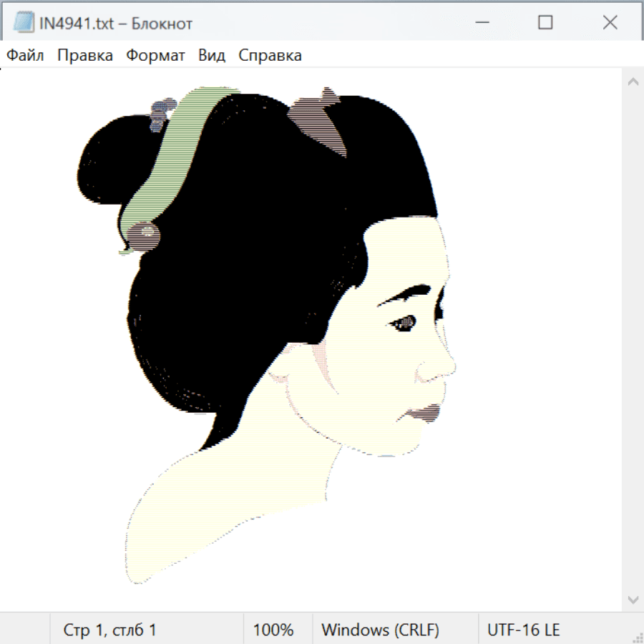Click the Notepad icon in title bar
The height and width of the screenshot is (644, 644).
pos(24,23)
